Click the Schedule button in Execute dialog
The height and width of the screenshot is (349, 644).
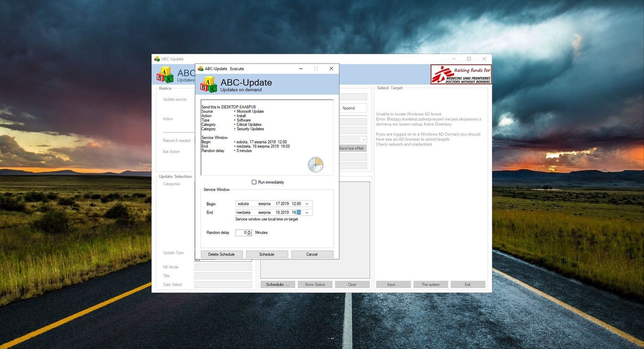(267, 254)
